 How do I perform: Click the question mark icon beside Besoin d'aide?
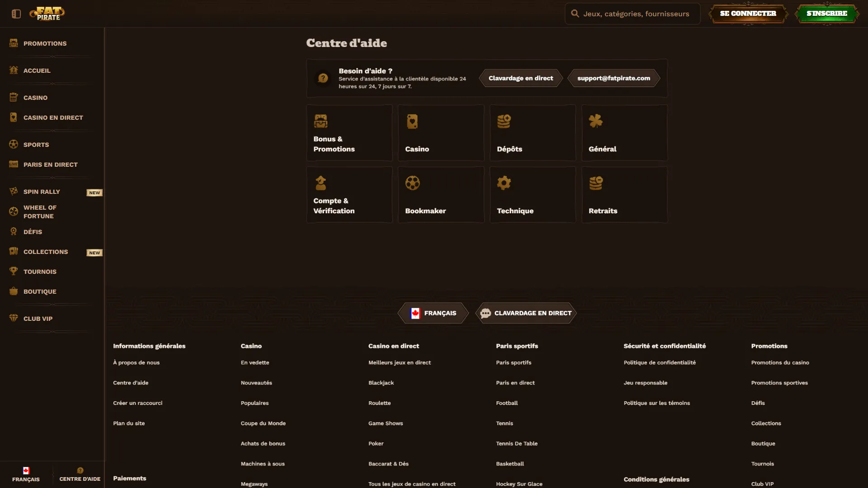(323, 78)
